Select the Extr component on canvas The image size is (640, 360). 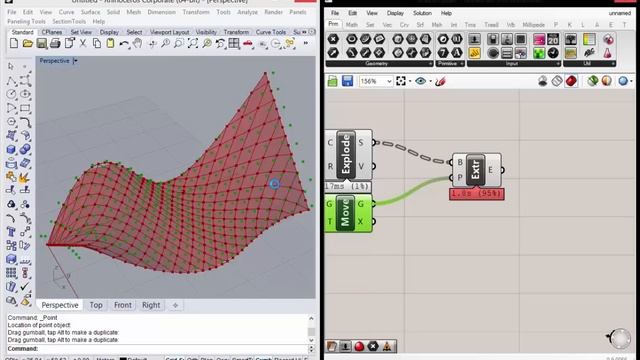click(477, 170)
